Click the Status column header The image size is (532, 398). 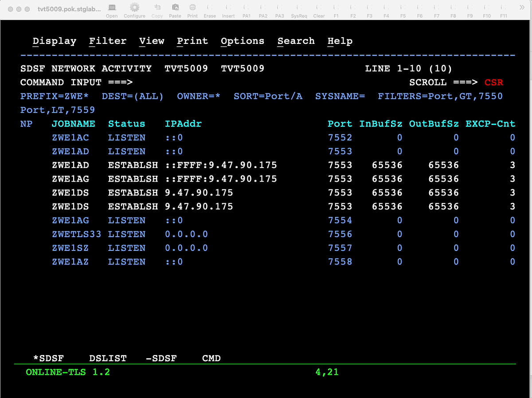(127, 124)
